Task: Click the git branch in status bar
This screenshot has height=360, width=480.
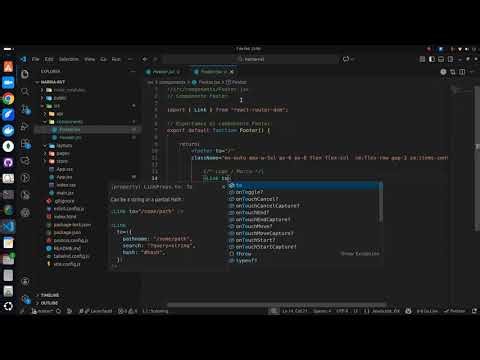Action: tap(44, 311)
